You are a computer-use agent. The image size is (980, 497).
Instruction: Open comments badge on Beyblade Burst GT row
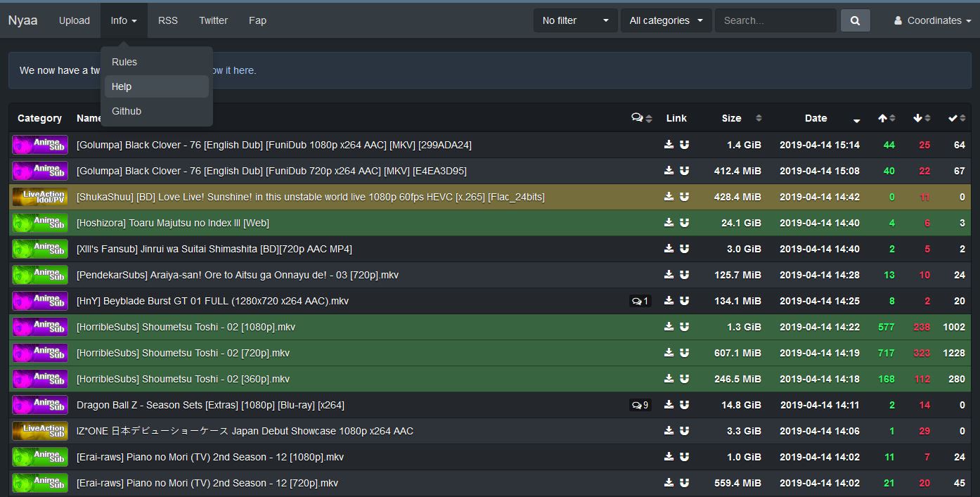[x=640, y=301]
